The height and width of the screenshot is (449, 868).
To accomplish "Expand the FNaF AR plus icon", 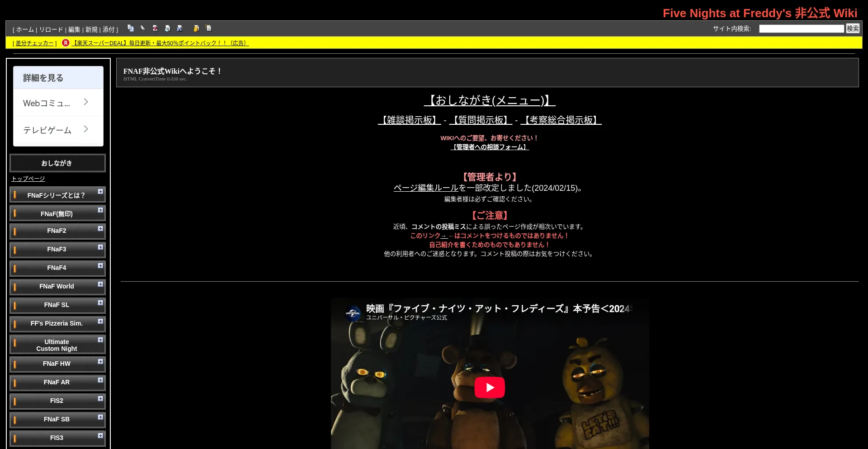I will 100,380.
